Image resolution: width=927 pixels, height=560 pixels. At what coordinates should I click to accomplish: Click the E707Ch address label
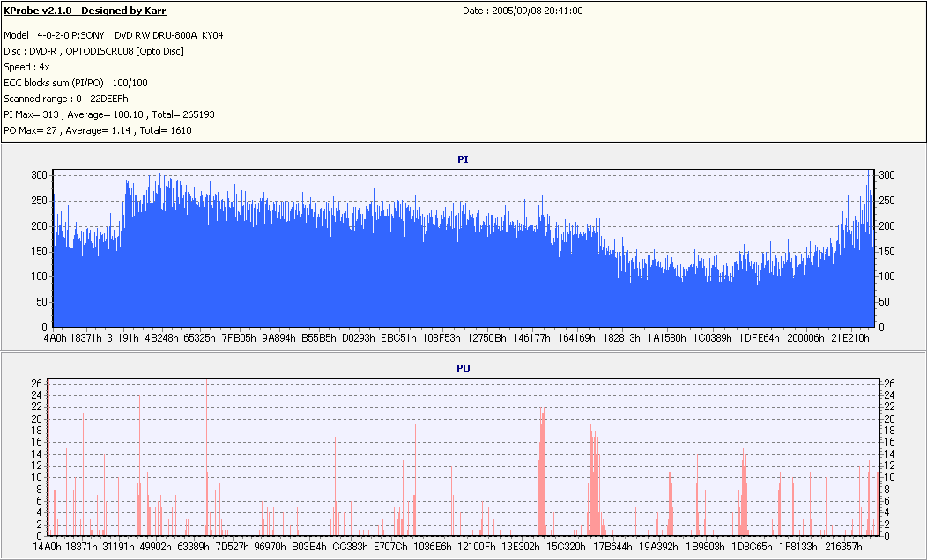tap(390, 547)
